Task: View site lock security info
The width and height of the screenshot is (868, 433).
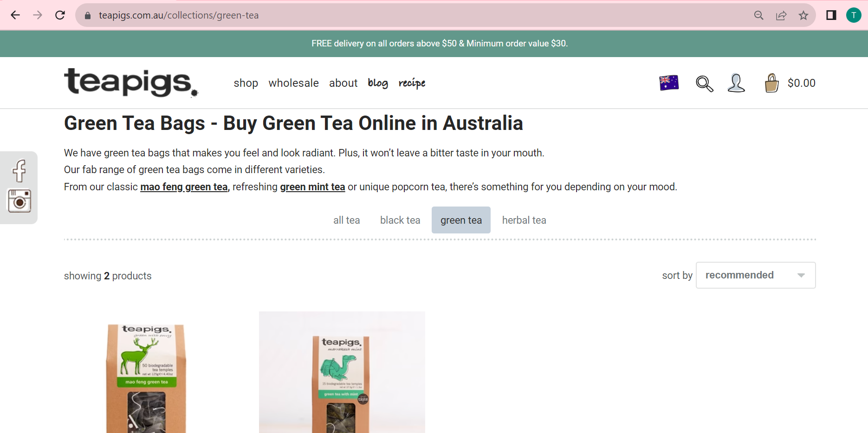Action: click(x=88, y=15)
